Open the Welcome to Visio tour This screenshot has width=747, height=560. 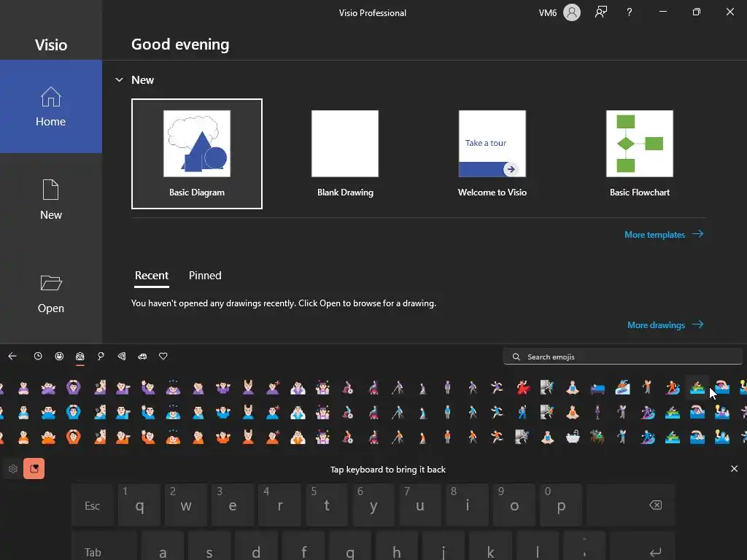tap(492, 154)
